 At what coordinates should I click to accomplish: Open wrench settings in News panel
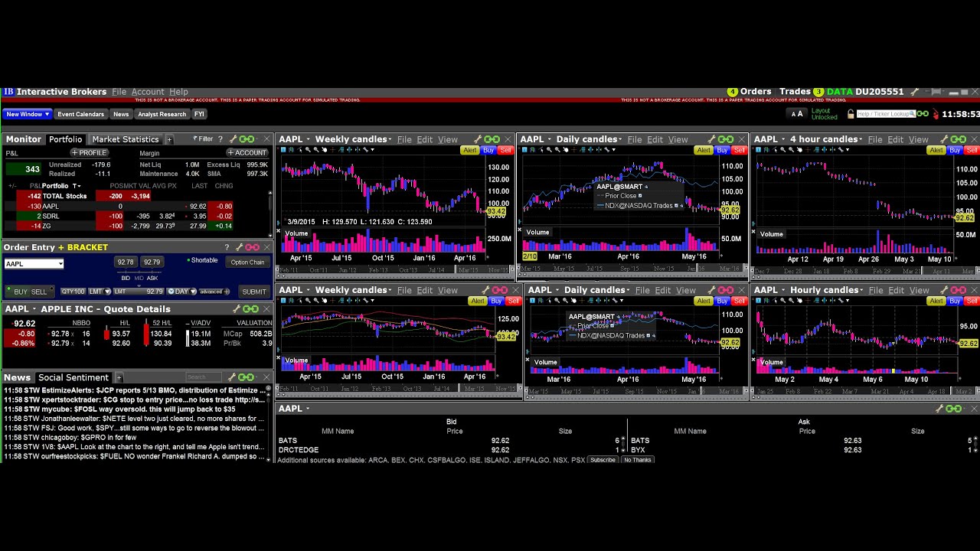pyautogui.click(x=232, y=377)
